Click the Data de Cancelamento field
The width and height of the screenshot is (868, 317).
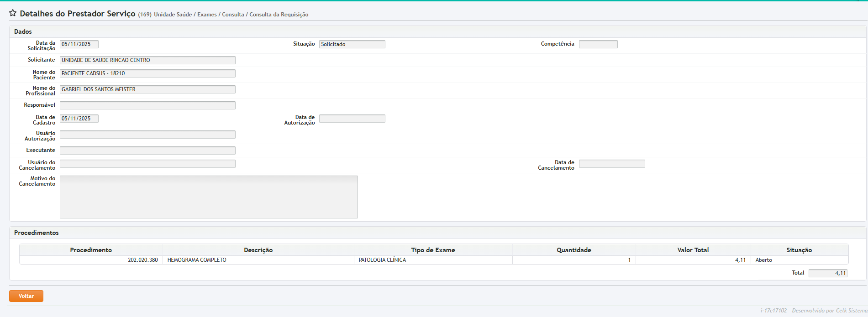tap(611, 164)
